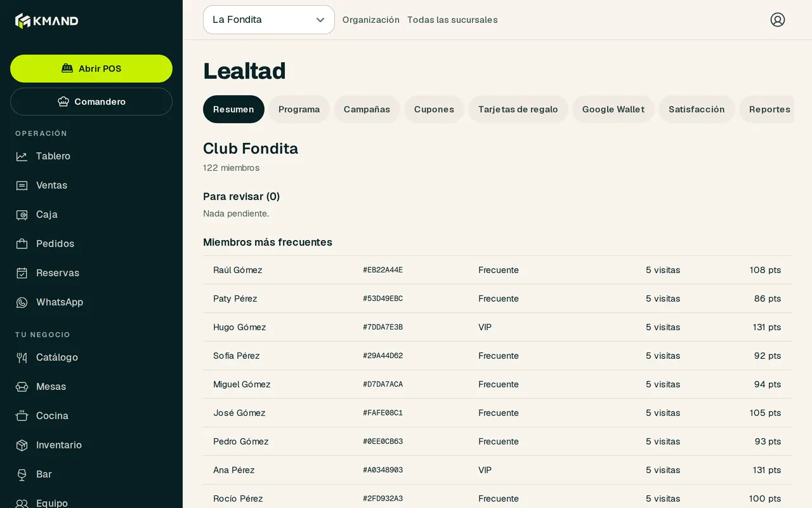
Task: Select the Google Wallet tab
Action: pyautogui.click(x=613, y=109)
